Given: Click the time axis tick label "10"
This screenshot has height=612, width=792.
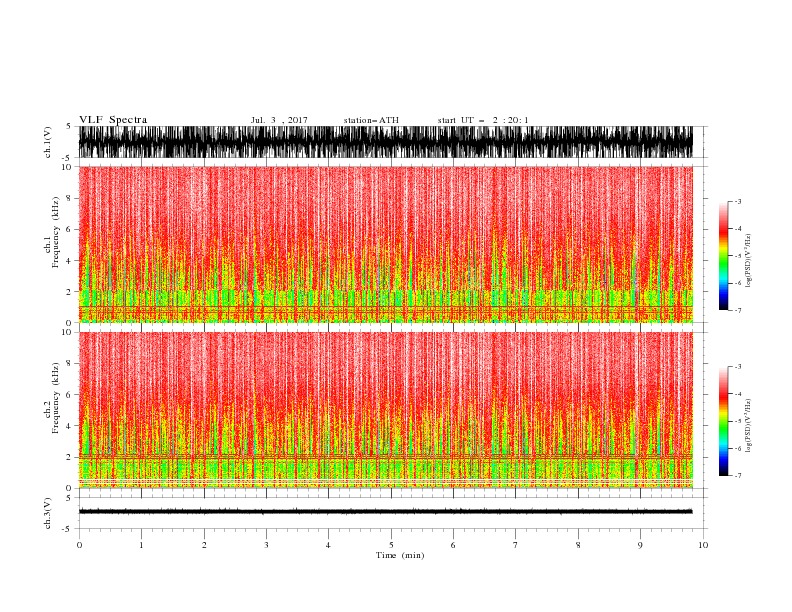Looking at the screenshot, I should tap(703, 545).
